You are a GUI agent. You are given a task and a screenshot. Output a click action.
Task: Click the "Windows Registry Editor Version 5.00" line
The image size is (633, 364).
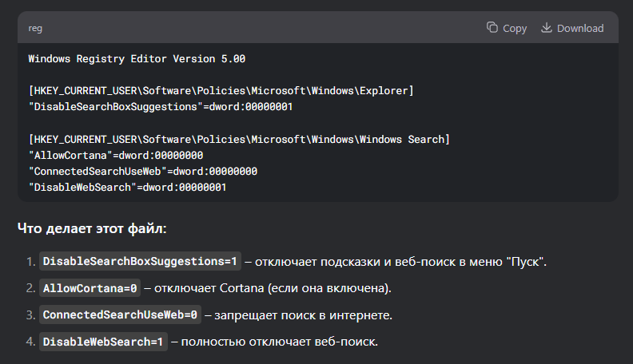137,58
